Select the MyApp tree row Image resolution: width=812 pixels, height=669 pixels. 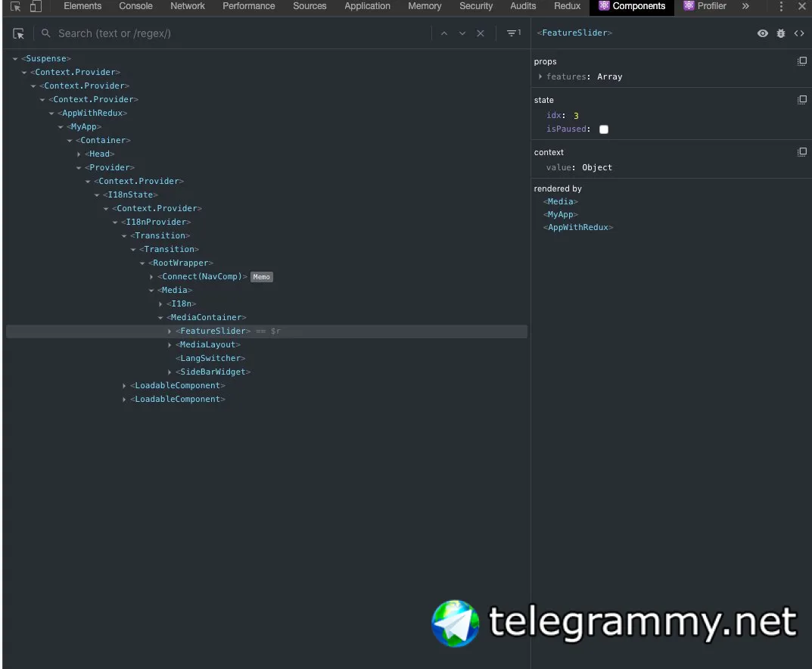coord(266,127)
